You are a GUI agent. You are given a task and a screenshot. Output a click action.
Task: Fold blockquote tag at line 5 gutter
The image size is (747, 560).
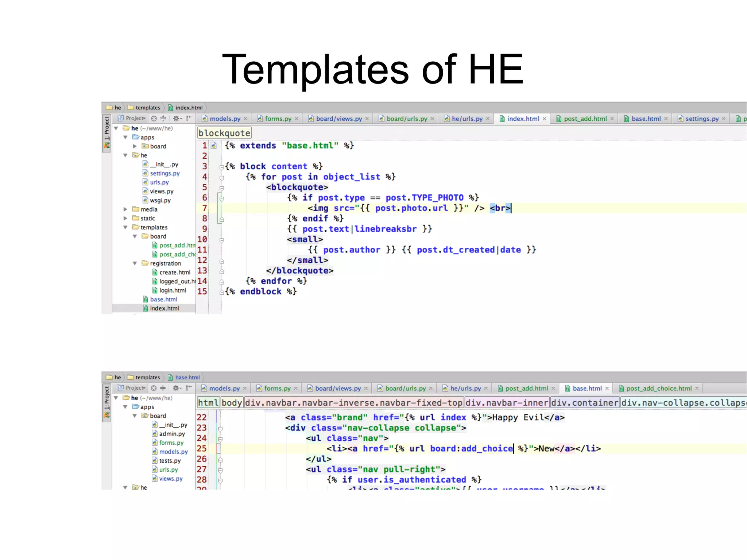221,188
